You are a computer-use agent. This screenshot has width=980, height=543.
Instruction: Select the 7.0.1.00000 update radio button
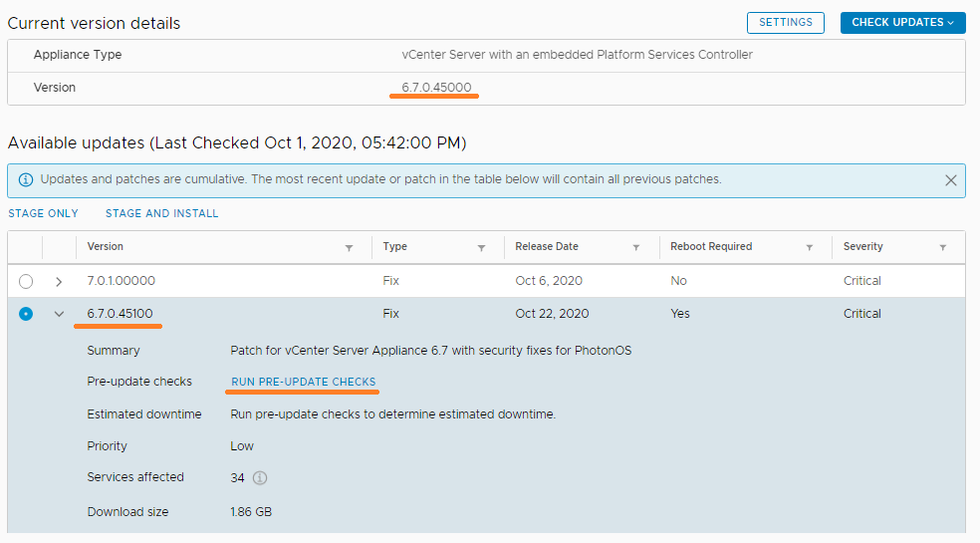[26, 281]
